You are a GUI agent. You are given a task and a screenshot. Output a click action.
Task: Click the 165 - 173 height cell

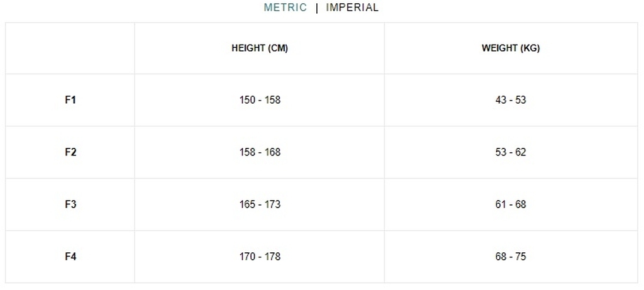coord(260,204)
